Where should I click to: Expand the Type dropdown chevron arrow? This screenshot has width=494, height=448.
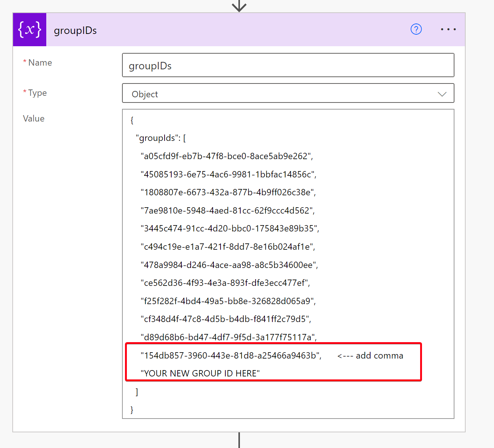coord(442,94)
